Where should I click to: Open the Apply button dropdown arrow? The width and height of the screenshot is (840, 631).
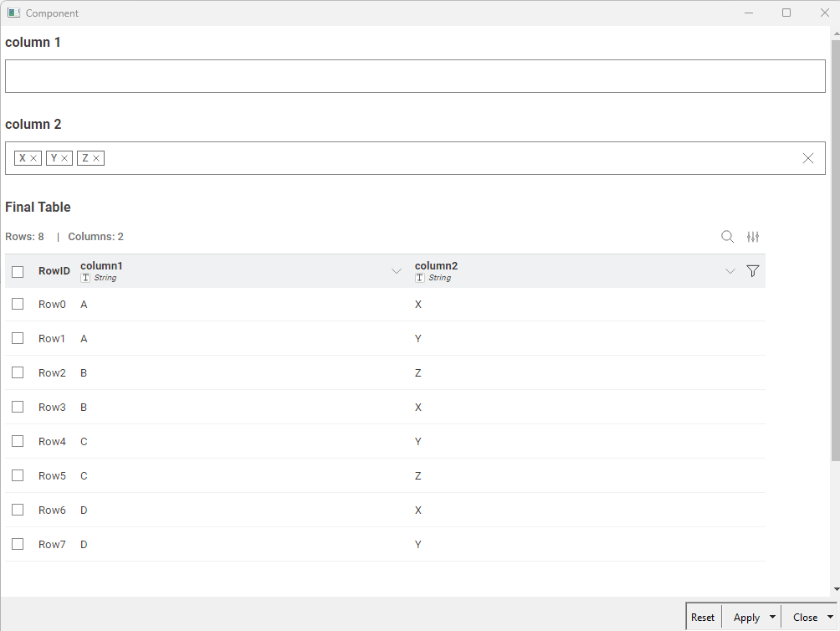point(772,618)
